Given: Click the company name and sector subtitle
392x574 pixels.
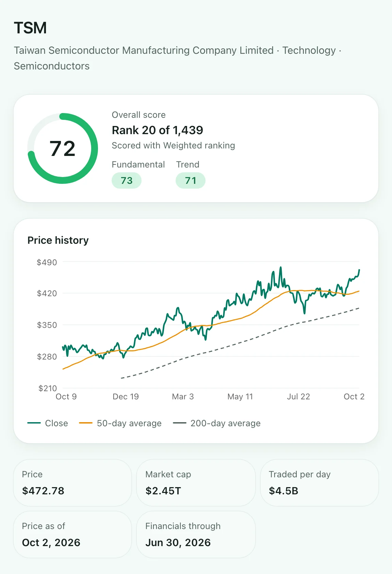Looking at the screenshot, I should tap(178, 58).
